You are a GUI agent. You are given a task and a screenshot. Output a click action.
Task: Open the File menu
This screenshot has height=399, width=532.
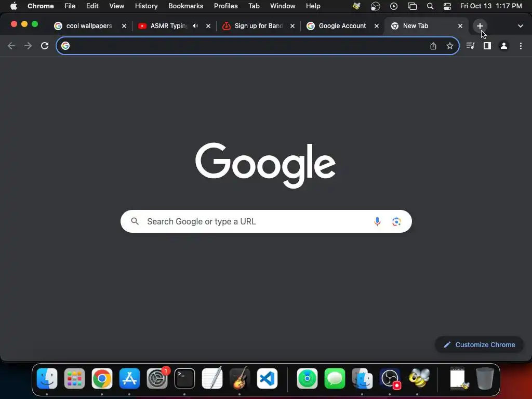(x=70, y=6)
